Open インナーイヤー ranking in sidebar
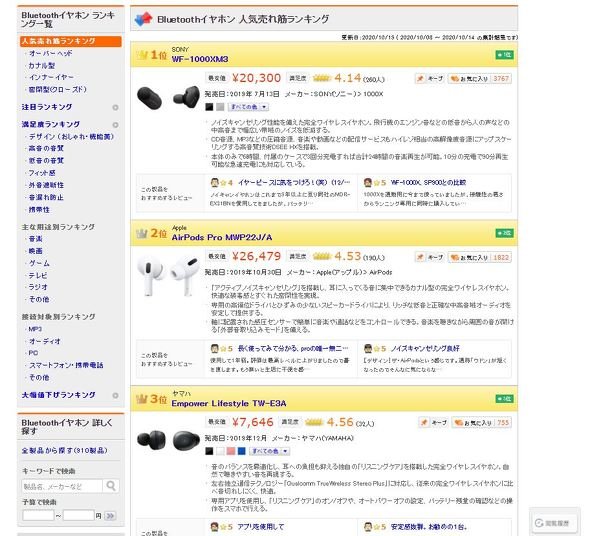The height and width of the screenshot is (536, 590). [51, 77]
